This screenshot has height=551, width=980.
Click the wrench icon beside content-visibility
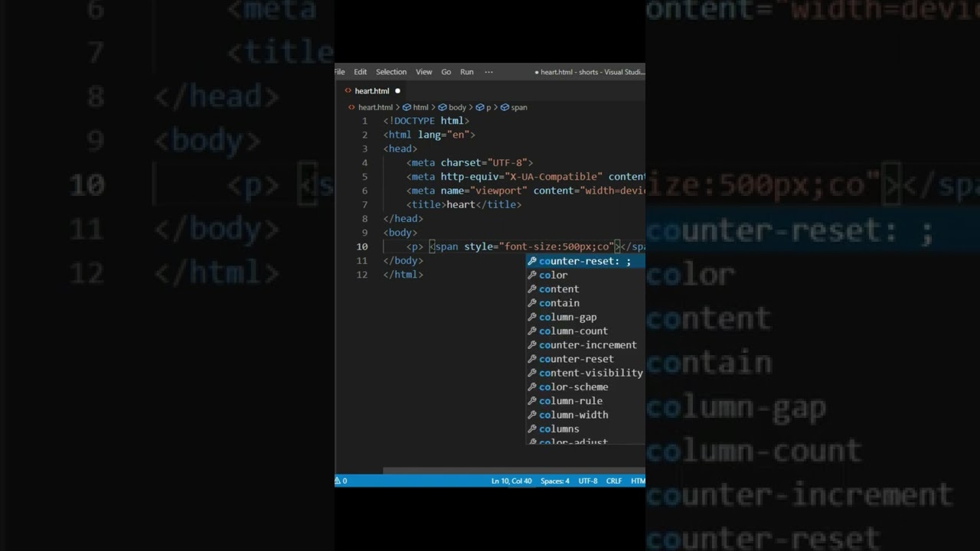tap(532, 373)
